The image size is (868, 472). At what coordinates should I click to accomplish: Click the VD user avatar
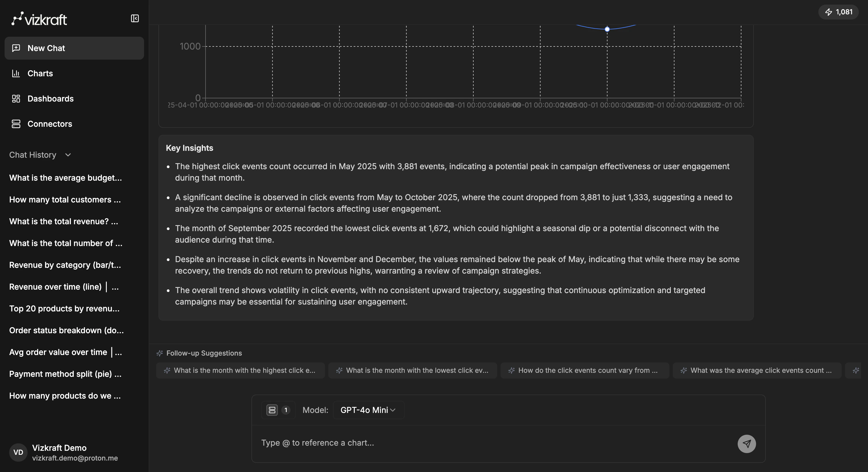pyautogui.click(x=18, y=453)
